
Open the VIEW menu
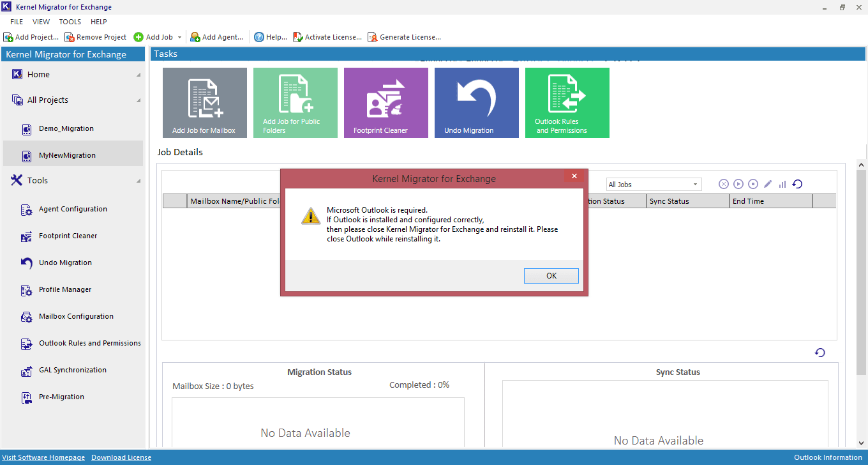click(x=41, y=22)
